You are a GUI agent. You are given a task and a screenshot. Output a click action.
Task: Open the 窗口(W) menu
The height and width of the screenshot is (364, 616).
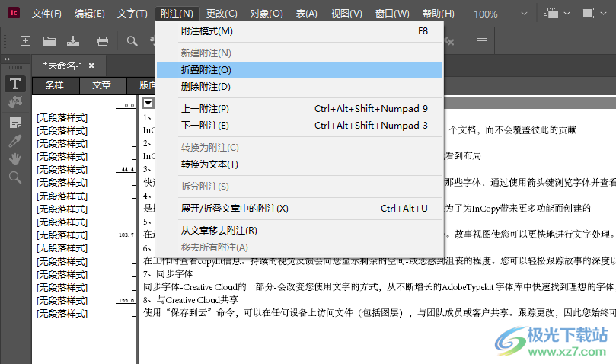pyautogui.click(x=392, y=14)
